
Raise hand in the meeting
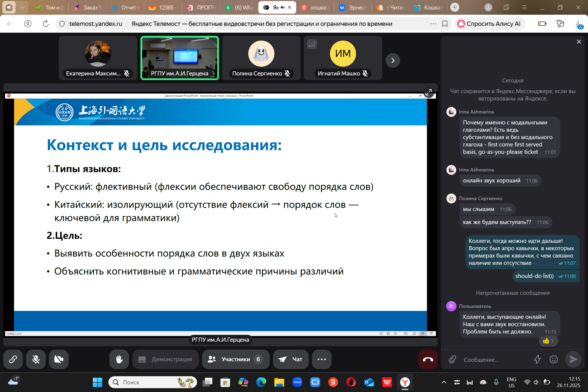pos(119,359)
